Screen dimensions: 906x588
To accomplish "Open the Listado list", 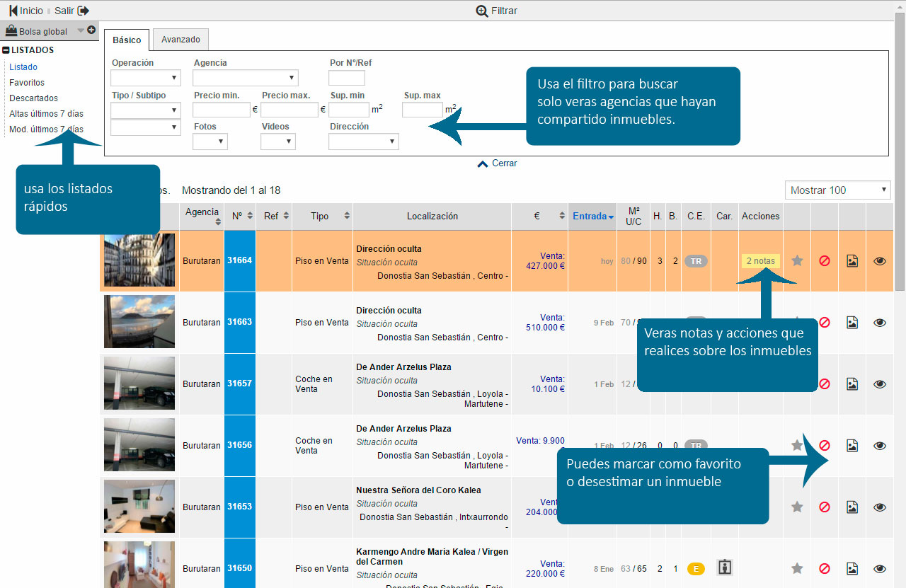I will click(23, 67).
